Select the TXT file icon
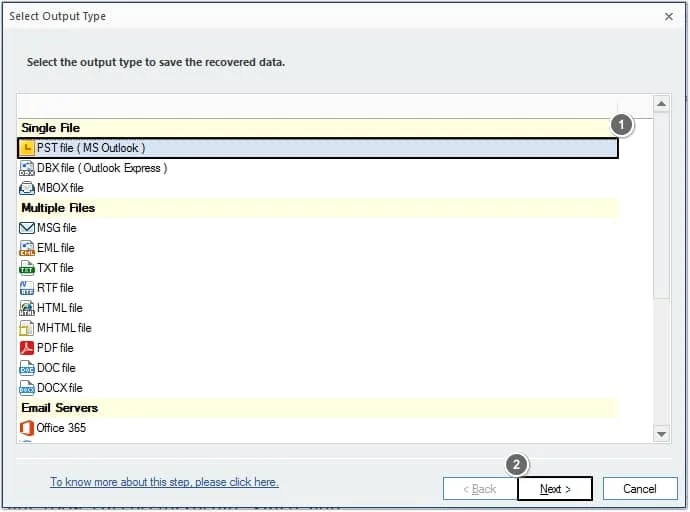690x512 pixels. tap(27, 268)
